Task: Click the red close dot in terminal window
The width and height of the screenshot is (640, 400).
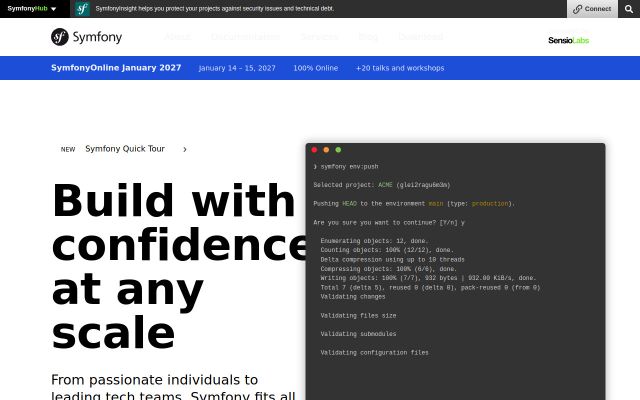Action: point(314,150)
